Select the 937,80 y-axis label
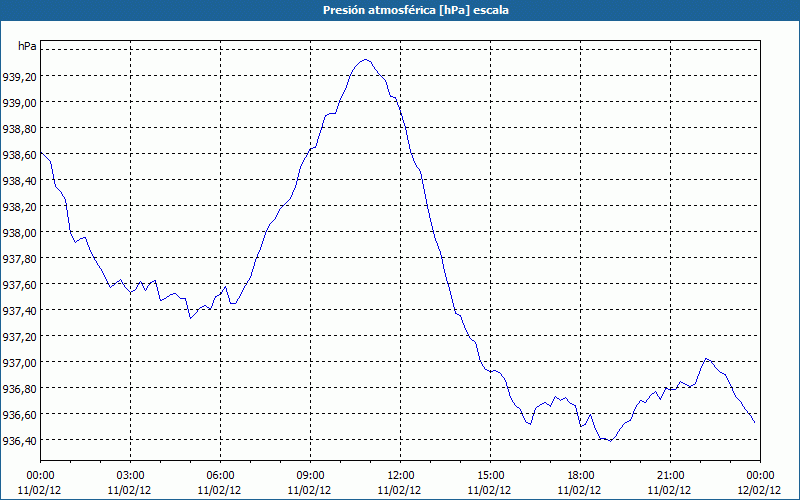Screen dimensions: 800x500 19,259
